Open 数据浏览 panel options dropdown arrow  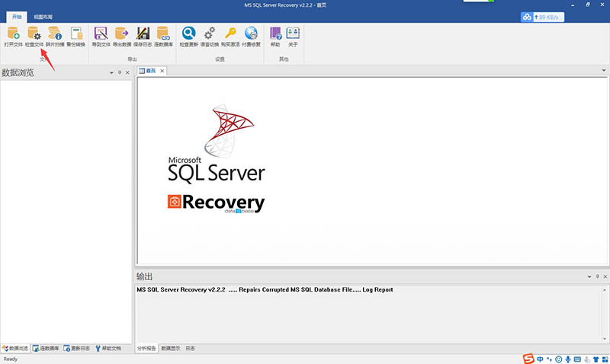(111, 72)
